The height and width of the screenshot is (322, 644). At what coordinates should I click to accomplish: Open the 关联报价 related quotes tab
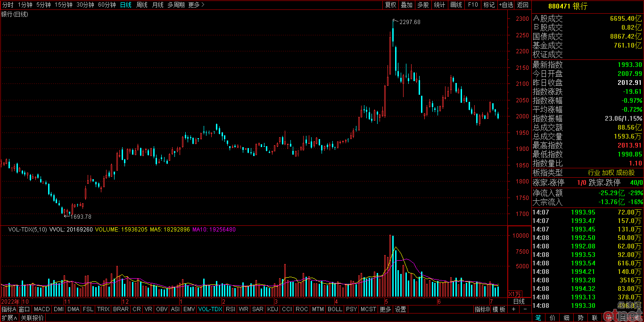click(32, 318)
